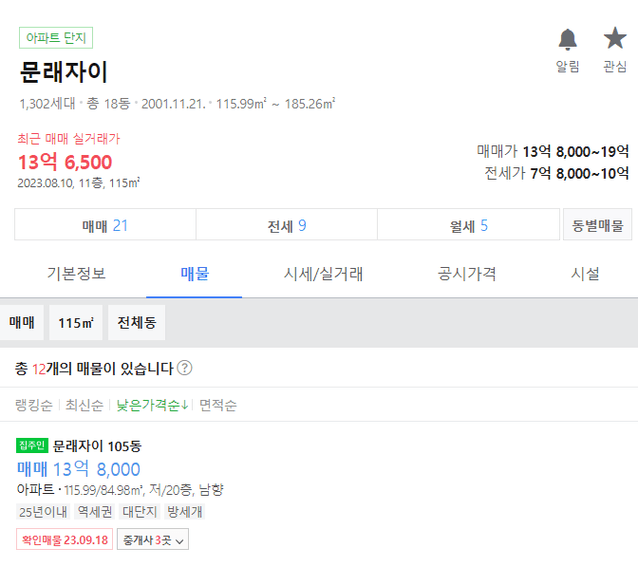Open the 동별매물 button
Screen dimensions: 638x571
(x=597, y=225)
